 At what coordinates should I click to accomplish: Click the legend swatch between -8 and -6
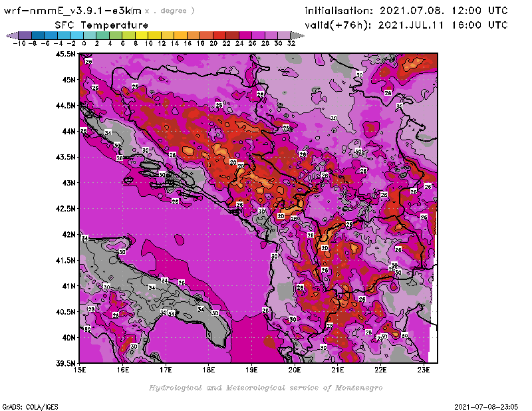pyautogui.click(x=38, y=35)
